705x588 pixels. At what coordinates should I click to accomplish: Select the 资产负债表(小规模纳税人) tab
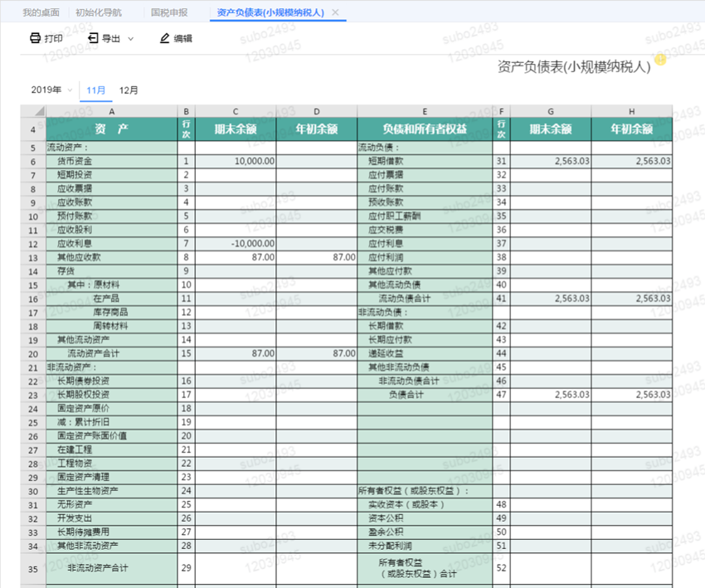coord(270,12)
